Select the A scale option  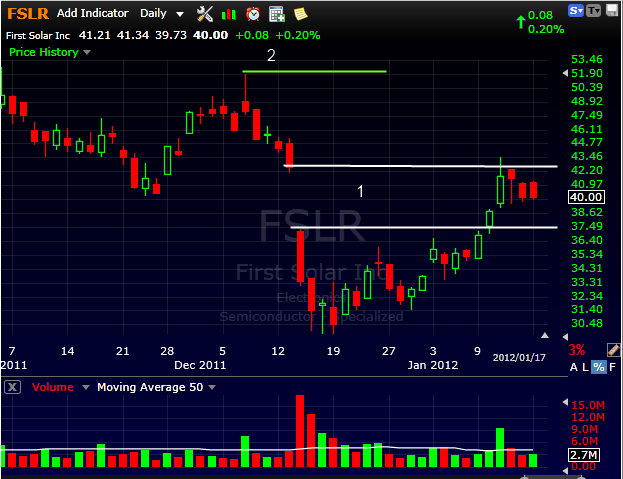573,367
